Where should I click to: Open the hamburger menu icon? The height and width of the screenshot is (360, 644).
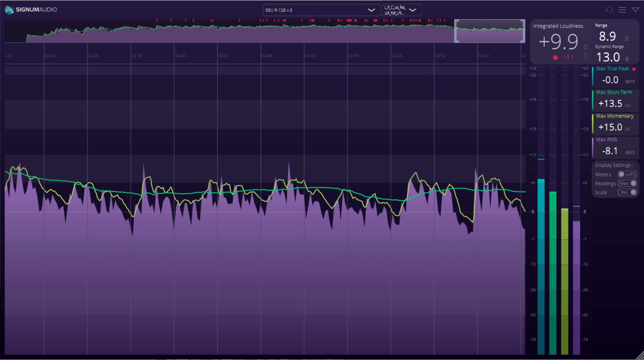622,10
